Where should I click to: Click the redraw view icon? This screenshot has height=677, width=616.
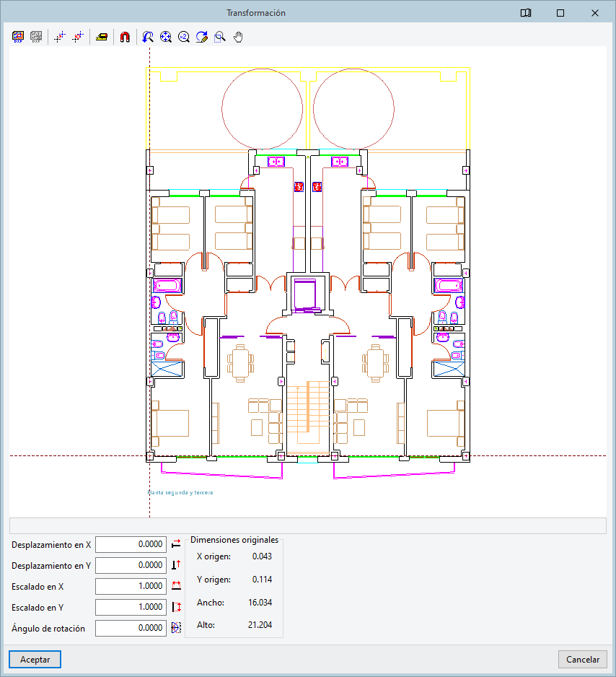click(202, 37)
